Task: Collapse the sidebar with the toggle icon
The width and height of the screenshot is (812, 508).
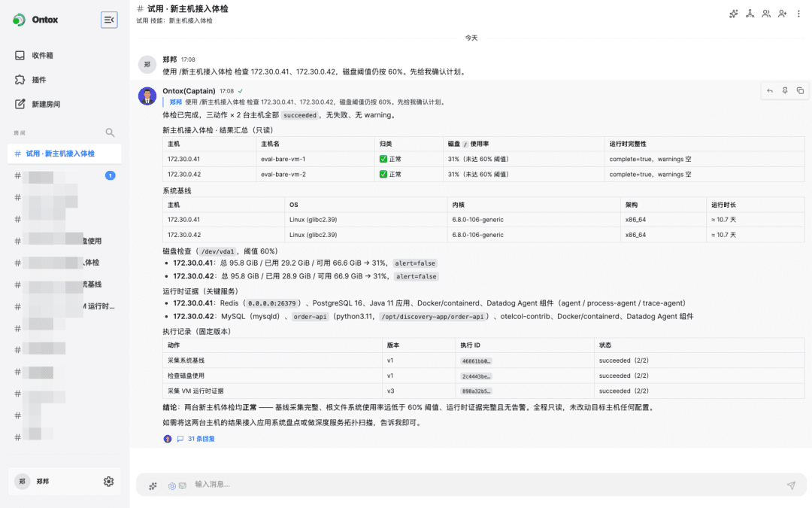Action: (109, 20)
